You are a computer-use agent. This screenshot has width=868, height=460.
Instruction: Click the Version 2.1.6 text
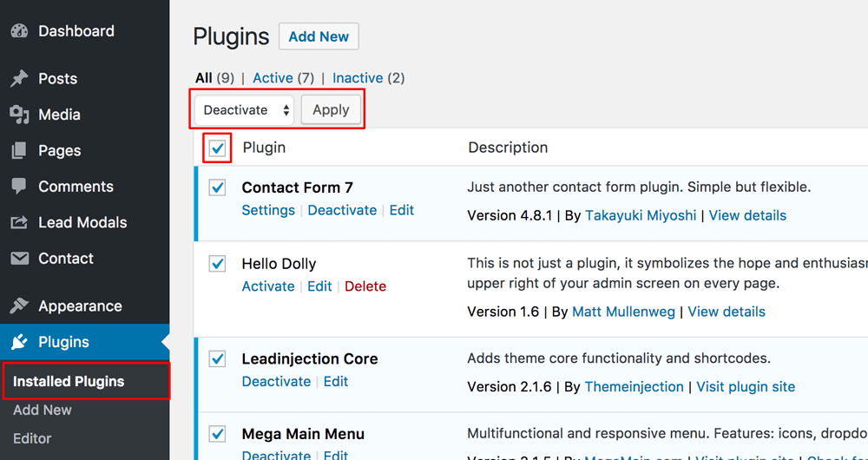click(x=510, y=386)
